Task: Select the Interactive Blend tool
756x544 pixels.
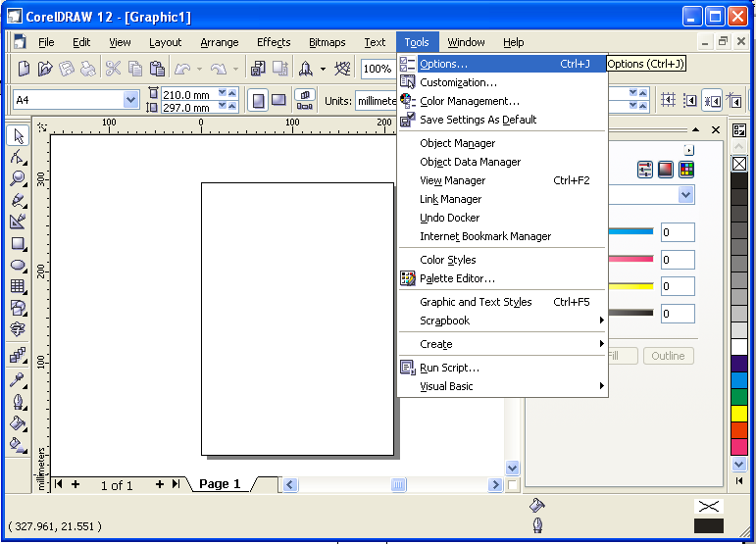Action: point(18,356)
